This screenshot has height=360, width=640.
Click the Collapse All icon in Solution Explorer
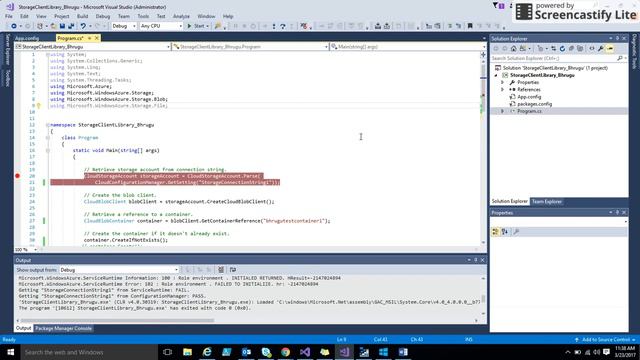click(x=571, y=49)
